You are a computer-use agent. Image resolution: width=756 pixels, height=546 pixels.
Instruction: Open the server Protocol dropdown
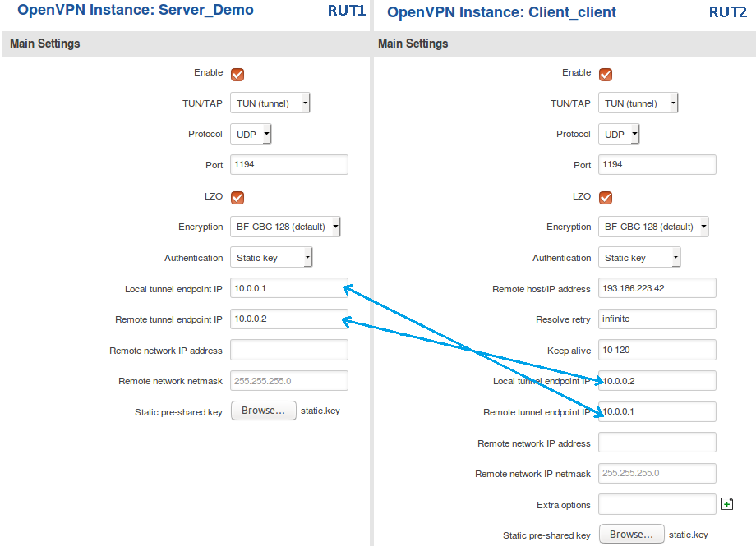pos(250,134)
